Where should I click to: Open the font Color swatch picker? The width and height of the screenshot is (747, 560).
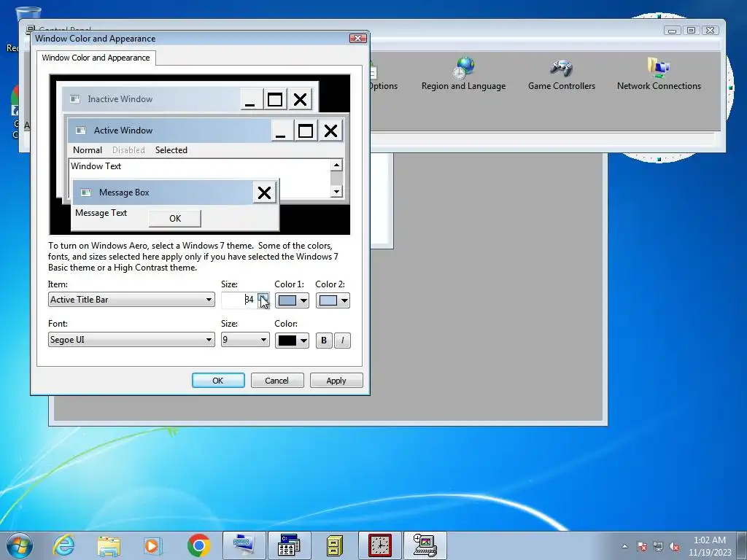point(292,341)
